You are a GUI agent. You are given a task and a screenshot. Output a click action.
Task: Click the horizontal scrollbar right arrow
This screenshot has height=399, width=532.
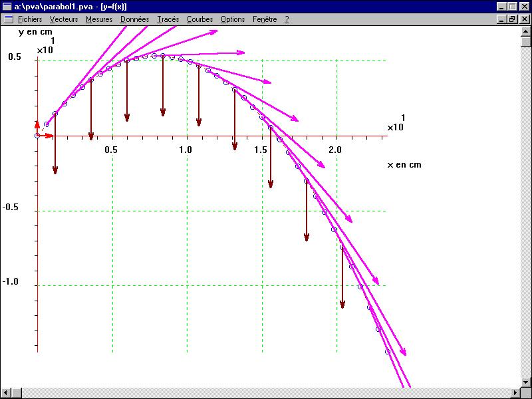point(516,392)
